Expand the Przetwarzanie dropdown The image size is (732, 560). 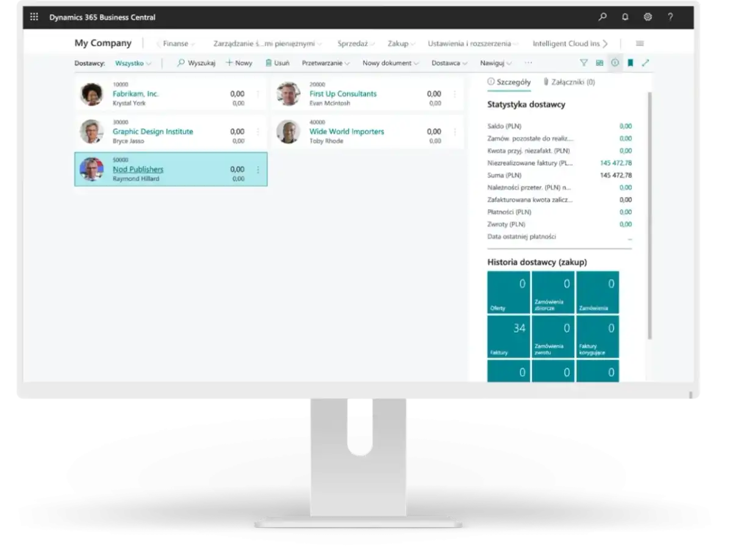click(326, 63)
